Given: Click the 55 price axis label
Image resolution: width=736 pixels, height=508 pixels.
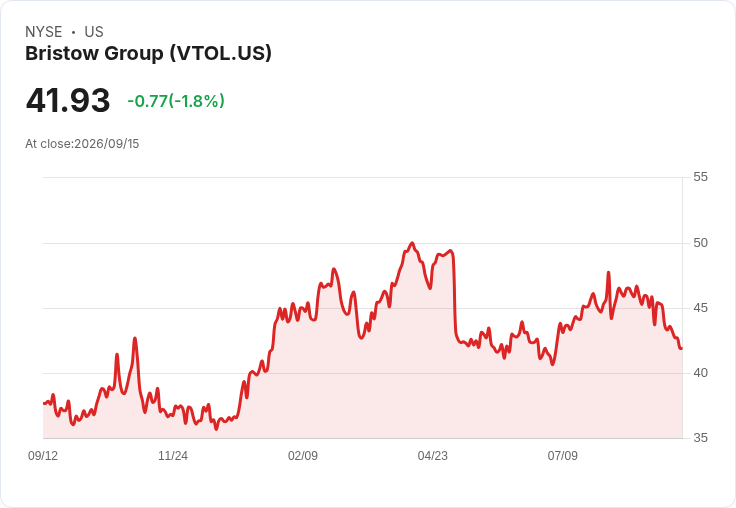Looking at the screenshot, I should (x=700, y=177).
